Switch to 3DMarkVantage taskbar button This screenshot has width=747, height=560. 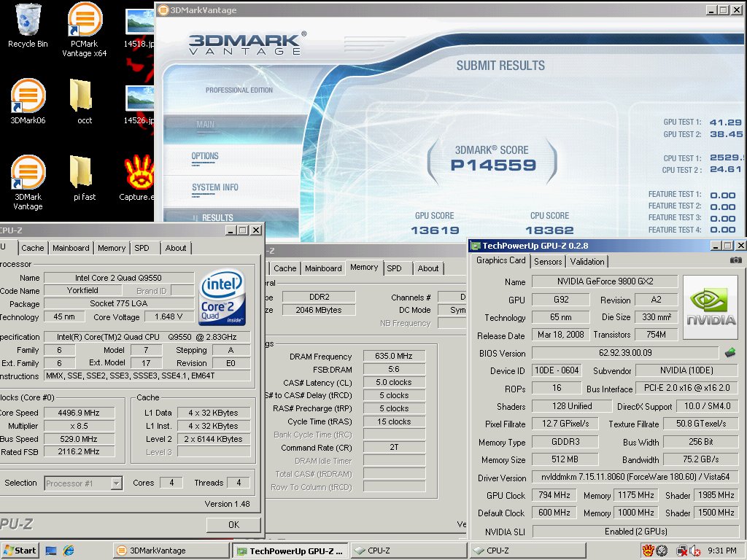click(x=171, y=551)
